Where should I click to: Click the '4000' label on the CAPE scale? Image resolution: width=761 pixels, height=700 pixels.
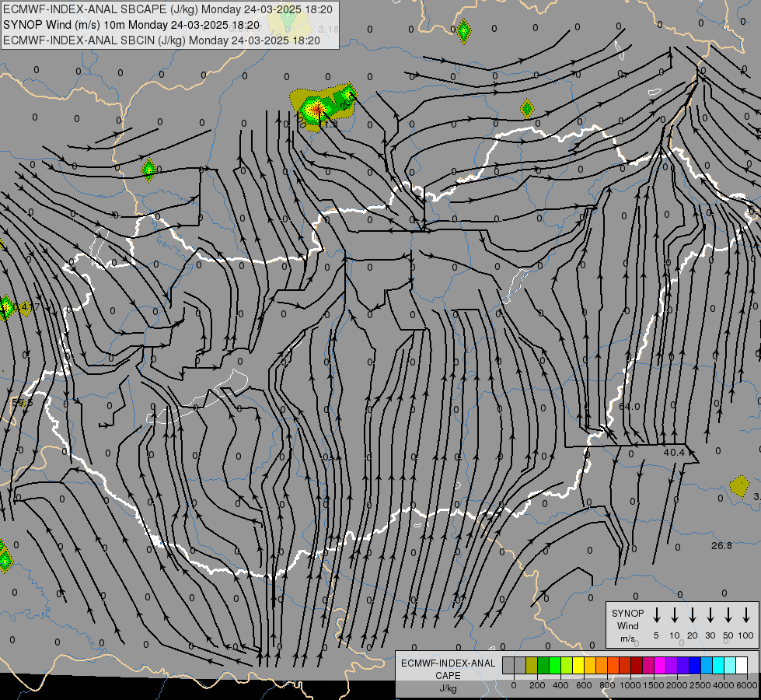724,685
